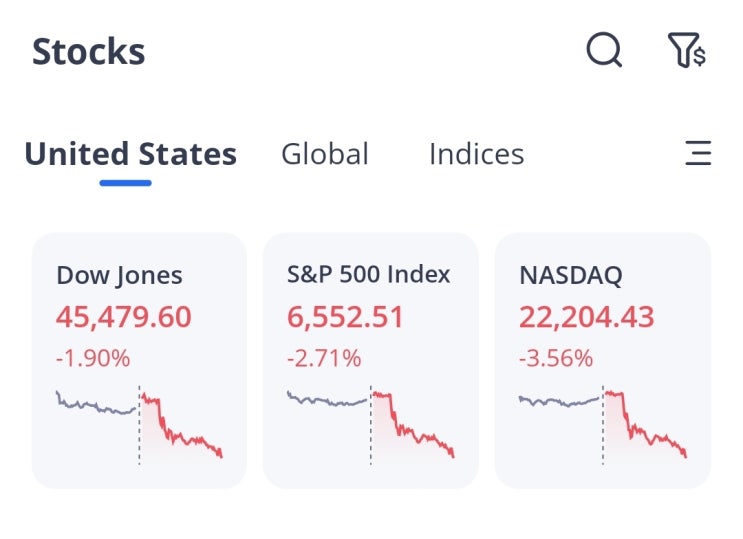Viewport: 743px width, 539px height.
Task: View the Dow Jones mini chart
Action: pyautogui.click(x=139, y=424)
